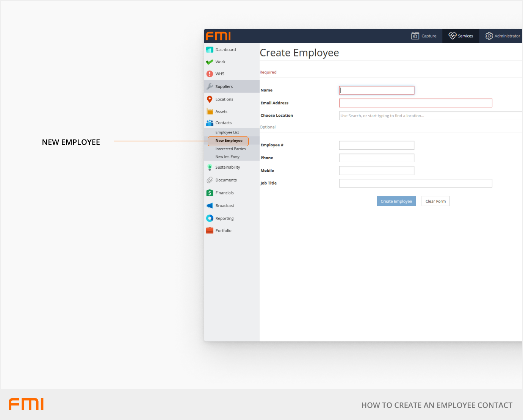Open the Choose Location search dropdown
Screen dimensions: 523x420
point(430,116)
